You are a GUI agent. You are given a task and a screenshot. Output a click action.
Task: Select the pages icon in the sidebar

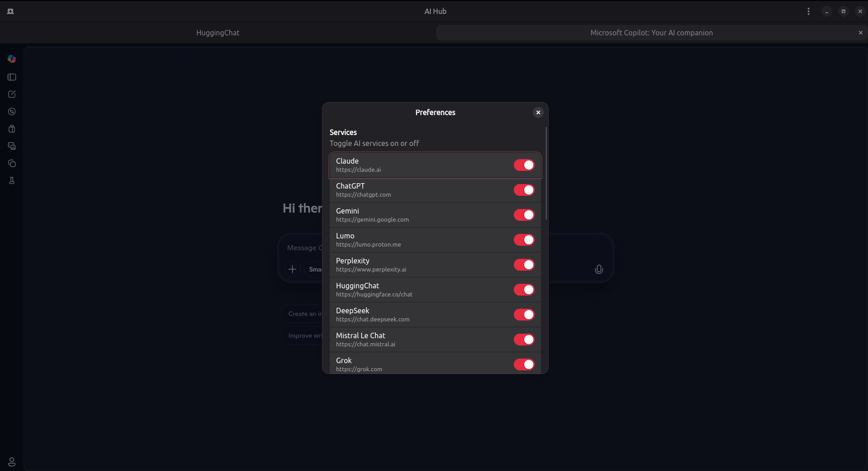(x=11, y=163)
